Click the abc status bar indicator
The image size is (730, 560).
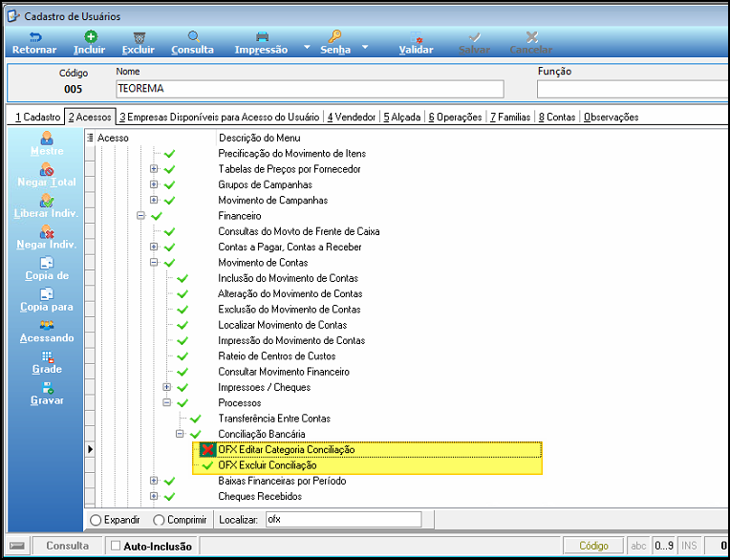pyautogui.click(x=638, y=546)
